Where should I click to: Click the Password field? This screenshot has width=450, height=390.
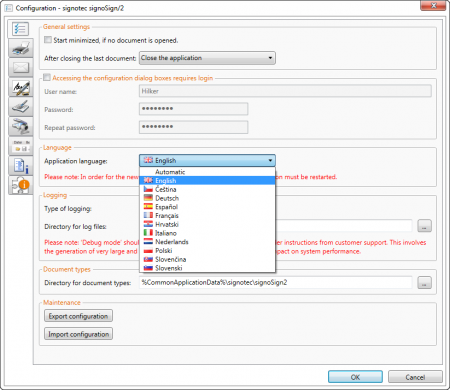click(x=193, y=109)
